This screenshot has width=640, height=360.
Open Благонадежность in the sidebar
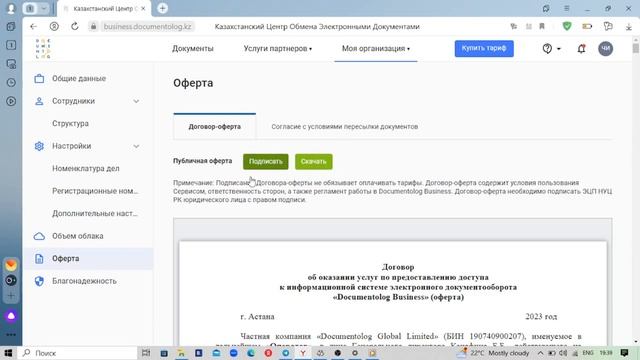84,281
